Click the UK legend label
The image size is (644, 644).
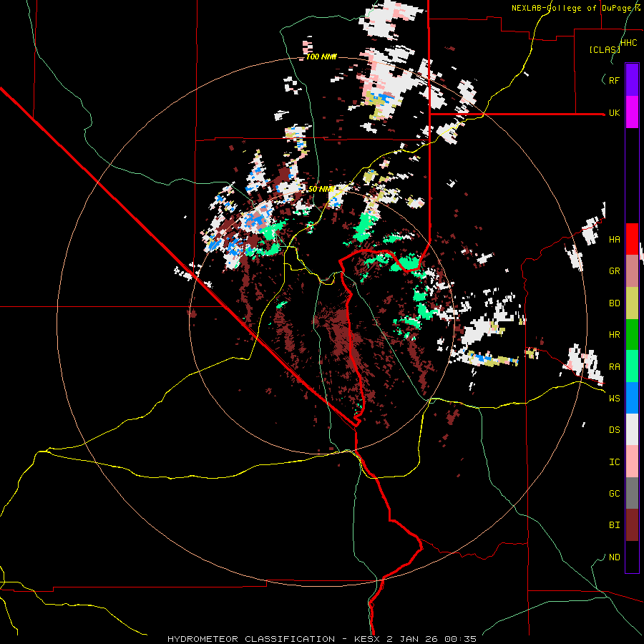tap(614, 113)
